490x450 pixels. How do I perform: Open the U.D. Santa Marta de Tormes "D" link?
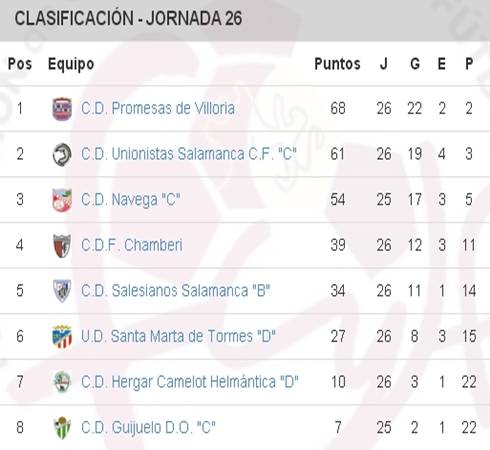[x=178, y=337]
